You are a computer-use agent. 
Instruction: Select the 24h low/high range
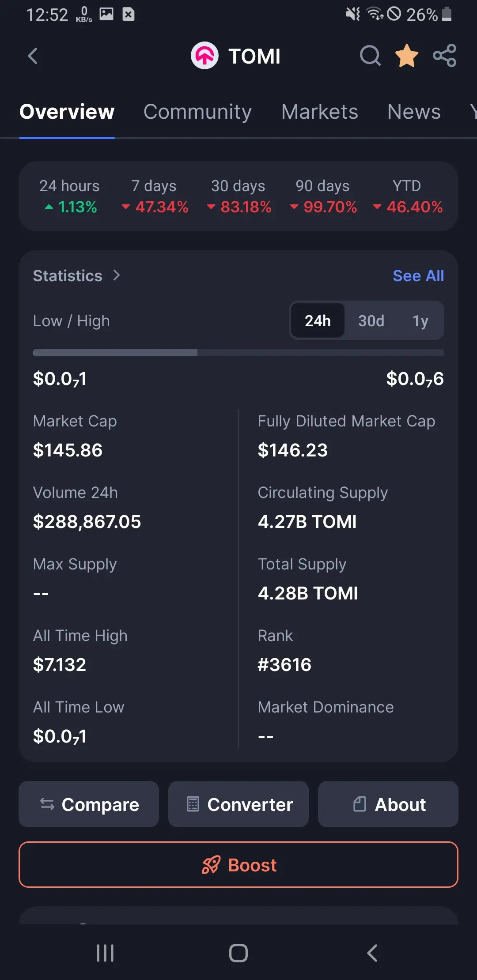[318, 321]
